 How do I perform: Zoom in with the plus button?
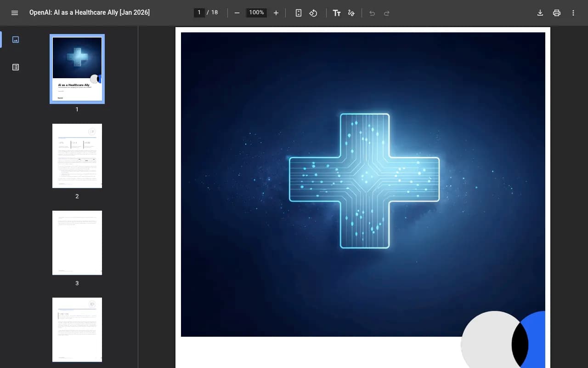[276, 13]
